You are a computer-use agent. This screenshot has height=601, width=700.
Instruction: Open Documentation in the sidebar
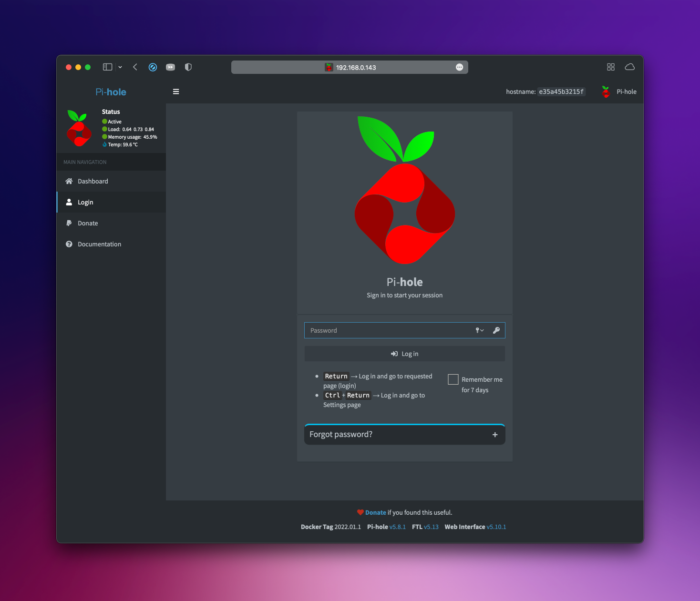99,244
